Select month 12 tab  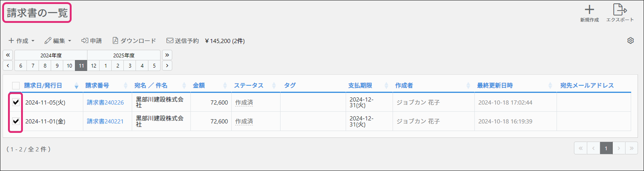(x=93, y=66)
